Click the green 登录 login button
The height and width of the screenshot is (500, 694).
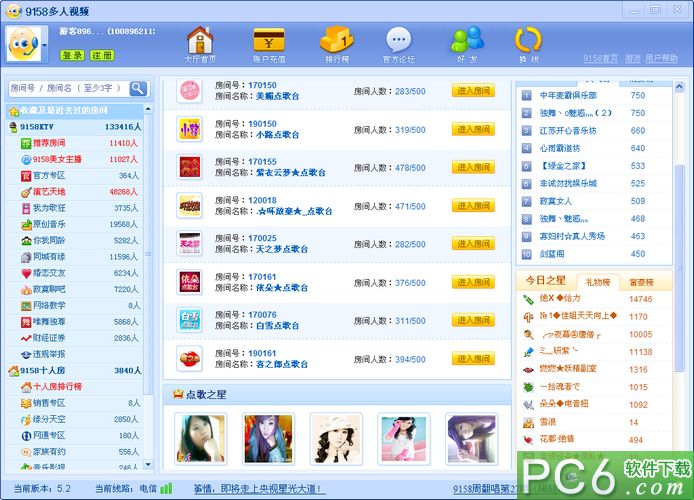coord(72,55)
